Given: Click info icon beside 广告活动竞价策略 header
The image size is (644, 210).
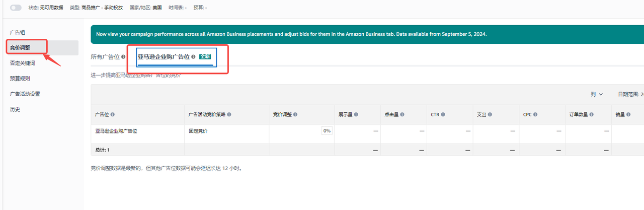Looking at the screenshot, I should coord(229,115).
